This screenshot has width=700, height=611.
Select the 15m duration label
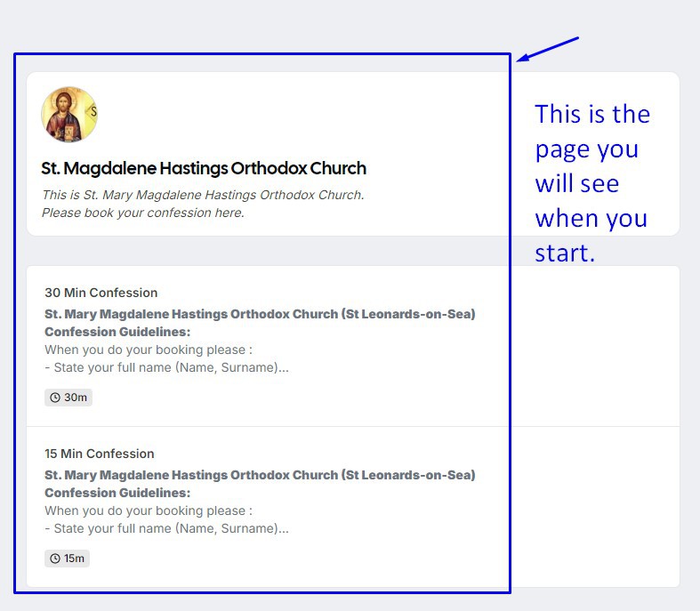click(75, 559)
